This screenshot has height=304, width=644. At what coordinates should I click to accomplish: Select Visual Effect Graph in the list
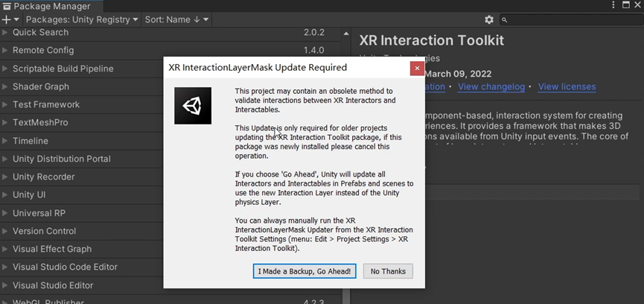pos(52,250)
